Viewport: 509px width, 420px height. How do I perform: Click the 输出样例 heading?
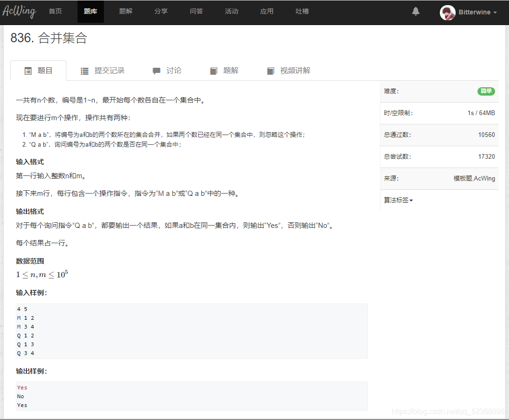(32, 371)
